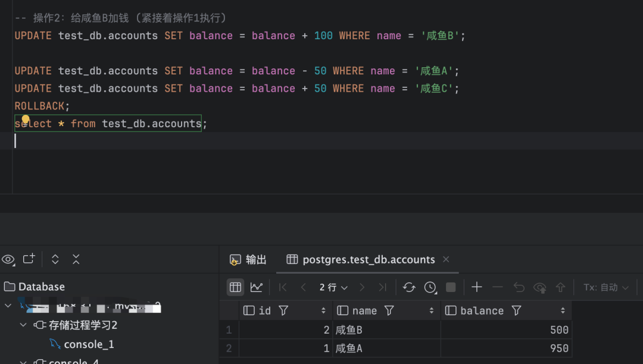Screen dimensions: 643x364
Task: Add a new row with the plus icon
Action: [x=477, y=287]
